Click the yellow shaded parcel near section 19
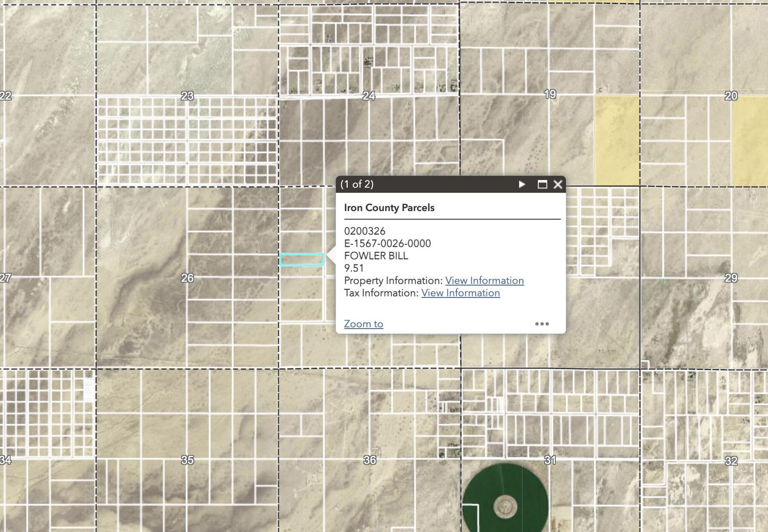 [x=617, y=141]
